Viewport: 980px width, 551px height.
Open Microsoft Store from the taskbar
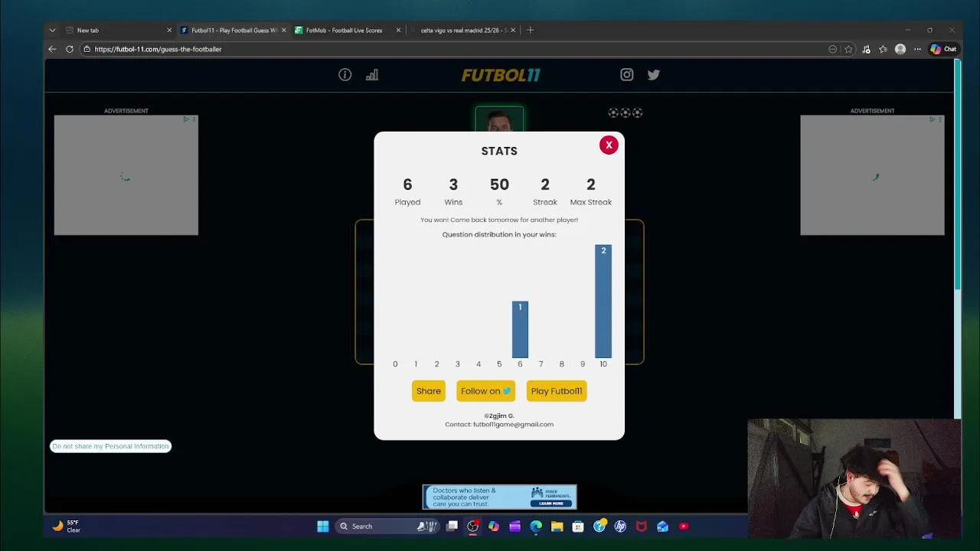[578, 527]
